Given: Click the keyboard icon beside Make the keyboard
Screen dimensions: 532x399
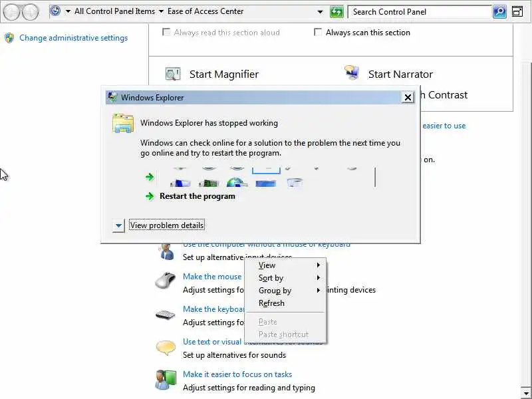Looking at the screenshot, I should pyautogui.click(x=165, y=315).
